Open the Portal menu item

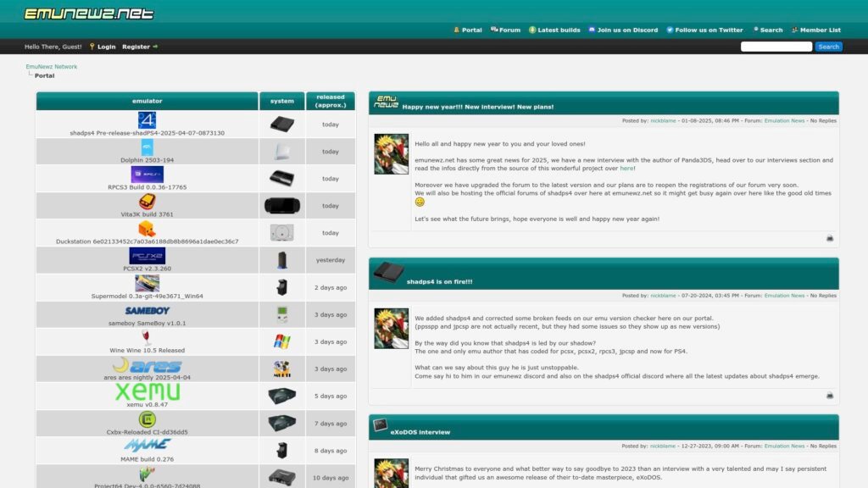(x=468, y=30)
